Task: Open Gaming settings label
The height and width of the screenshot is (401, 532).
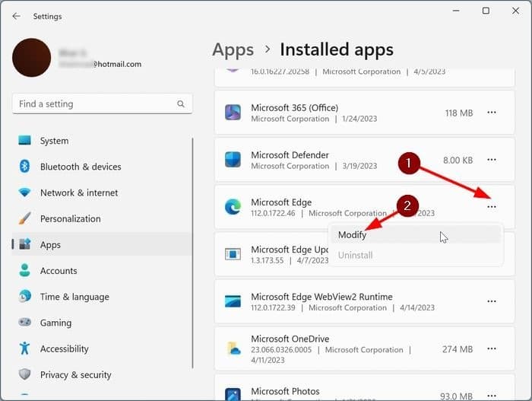Action: pos(55,323)
